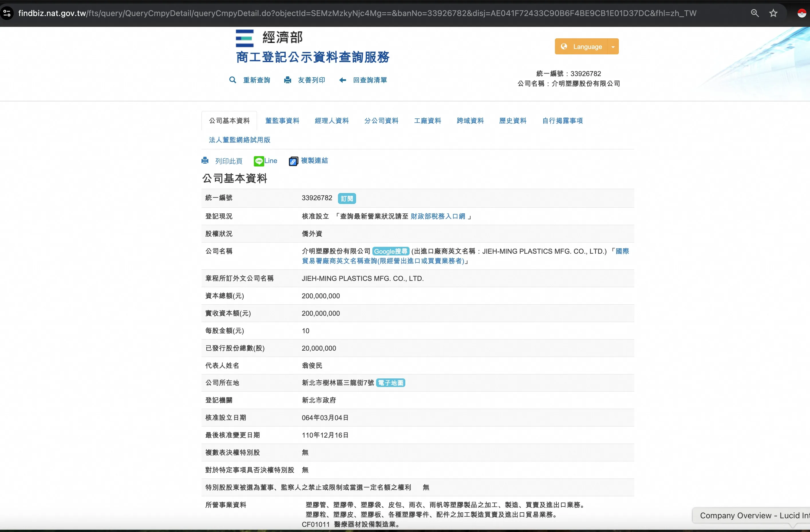Open 法人董監網絡試用版 tab
This screenshot has width=810, height=532.
tap(239, 140)
